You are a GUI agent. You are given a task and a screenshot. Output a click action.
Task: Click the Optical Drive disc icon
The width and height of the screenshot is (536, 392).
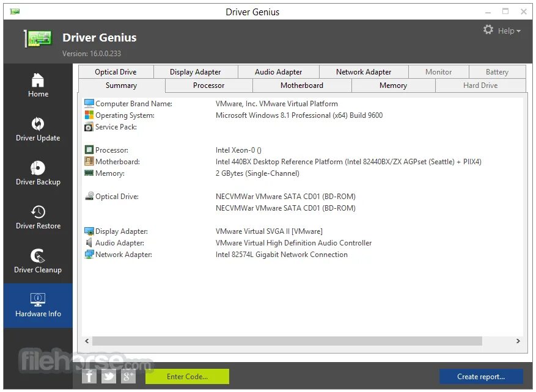pyautogui.click(x=89, y=196)
